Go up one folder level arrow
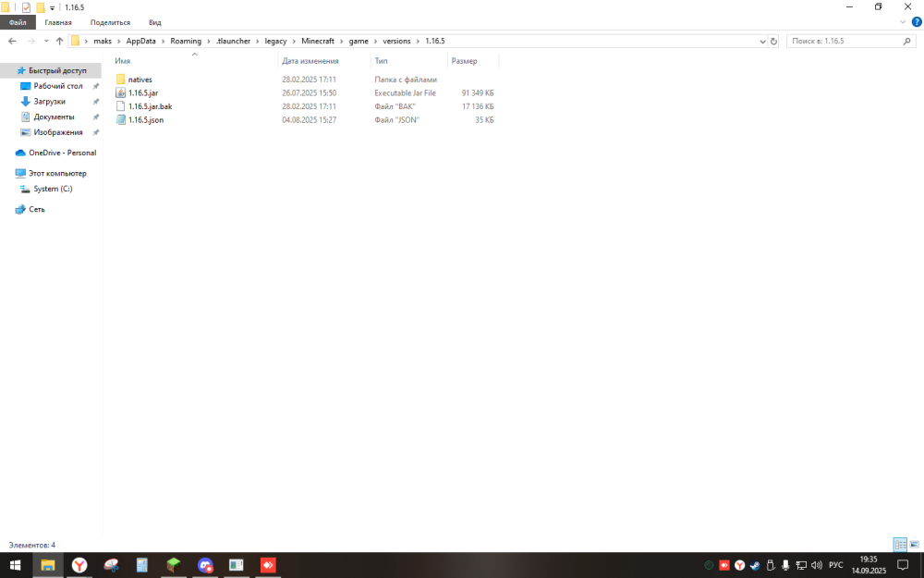The width and height of the screenshot is (924, 578). pyautogui.click(x=59, y=42)
